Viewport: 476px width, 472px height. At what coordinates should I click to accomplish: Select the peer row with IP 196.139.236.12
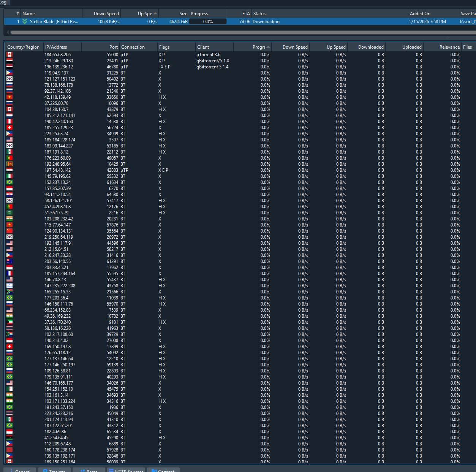(239, 67)
